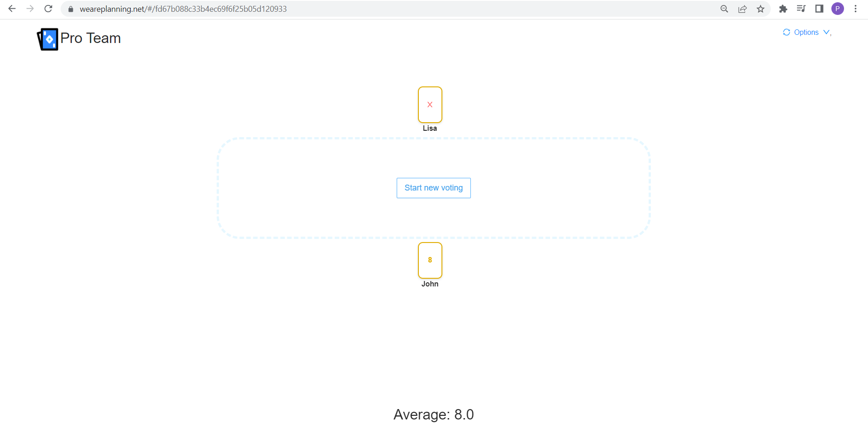Reload the current page

point(48,9)
